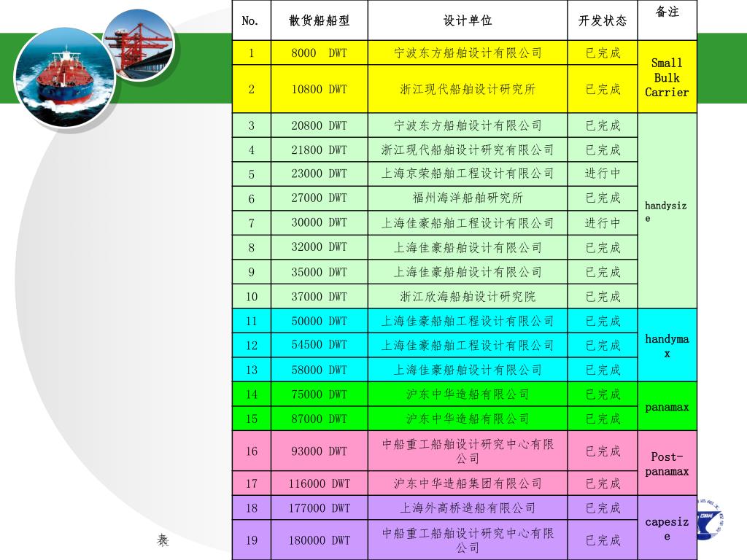
Task: Click the '8000 DWT' cell
Action: coord(320,52)
